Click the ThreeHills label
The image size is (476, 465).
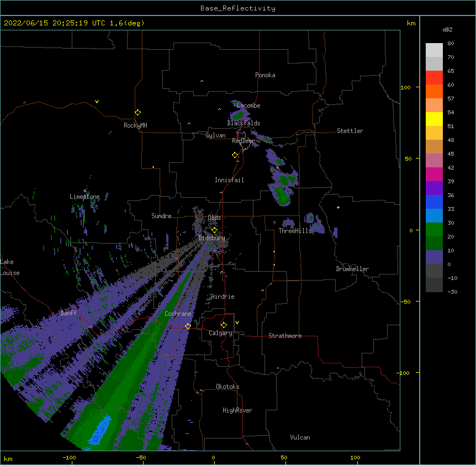[295, 231]
